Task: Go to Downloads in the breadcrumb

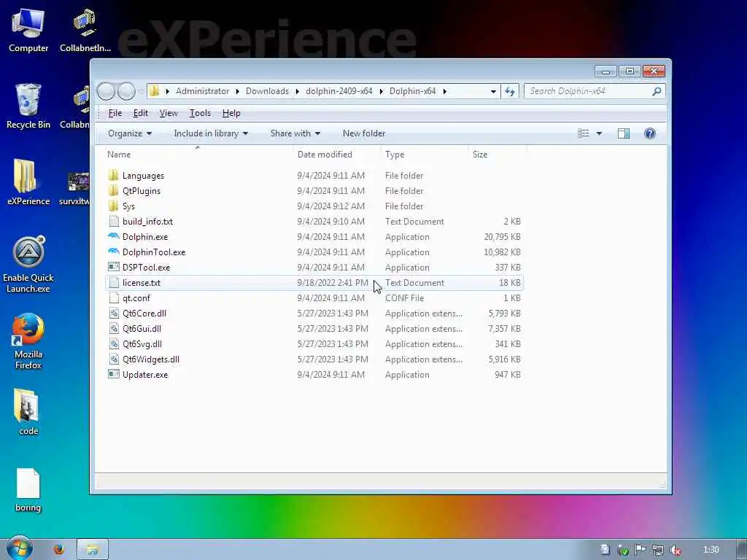Action: click(x=267, y=91)
